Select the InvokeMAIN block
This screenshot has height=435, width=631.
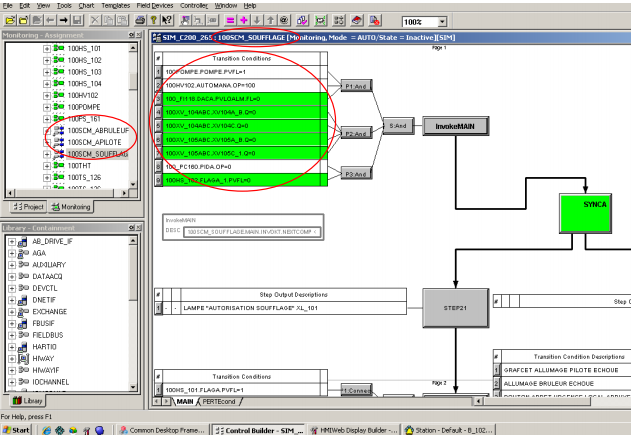[x=455, y=126]
